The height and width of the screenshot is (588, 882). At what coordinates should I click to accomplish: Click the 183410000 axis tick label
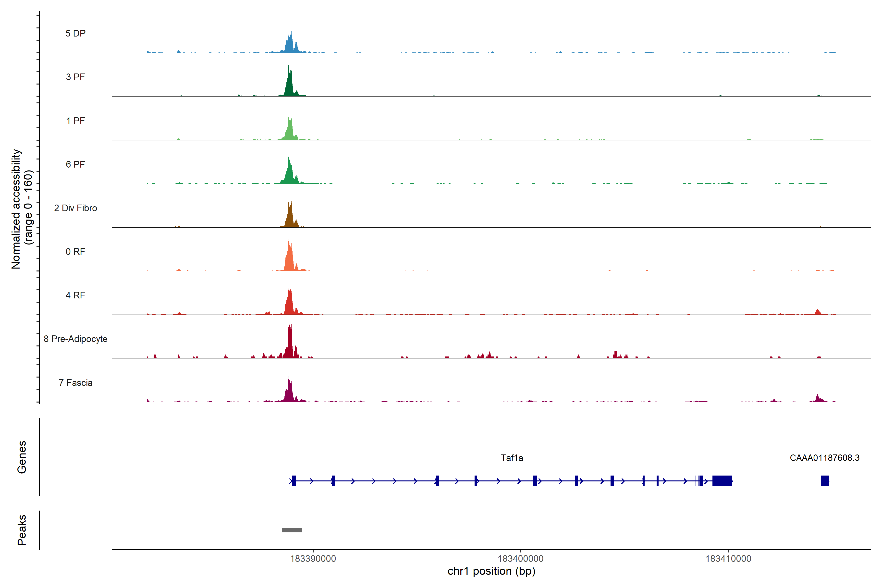tap(728, 559)
